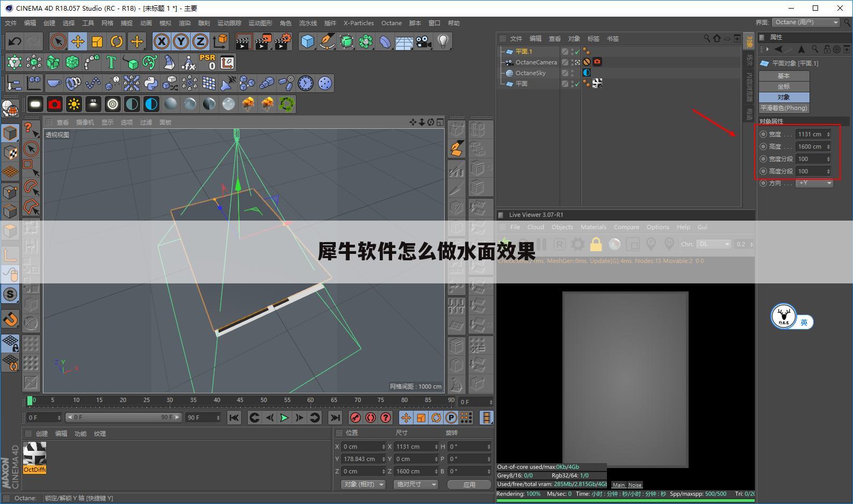Click the Python script icon
853x504 pixels.
point(151,83)
